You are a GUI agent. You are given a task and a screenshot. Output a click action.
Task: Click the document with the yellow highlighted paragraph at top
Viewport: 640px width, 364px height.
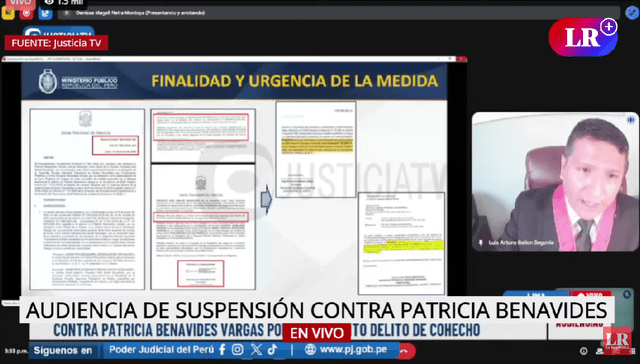pos(316,149)
